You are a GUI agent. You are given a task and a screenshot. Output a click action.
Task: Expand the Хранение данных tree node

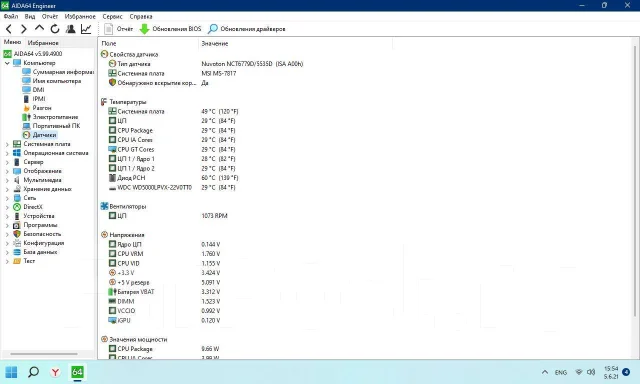click(x=7, y=189)
